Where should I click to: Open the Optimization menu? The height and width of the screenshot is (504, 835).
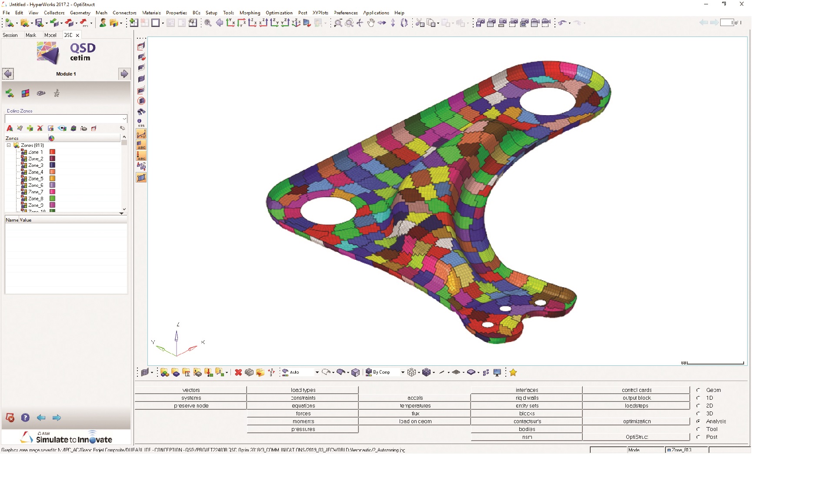point(279,13)
